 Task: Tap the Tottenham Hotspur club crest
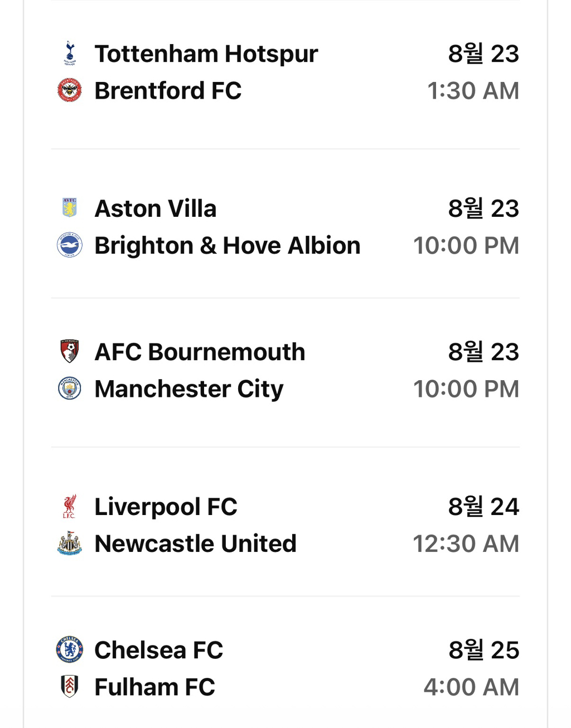tap(69, 54)
